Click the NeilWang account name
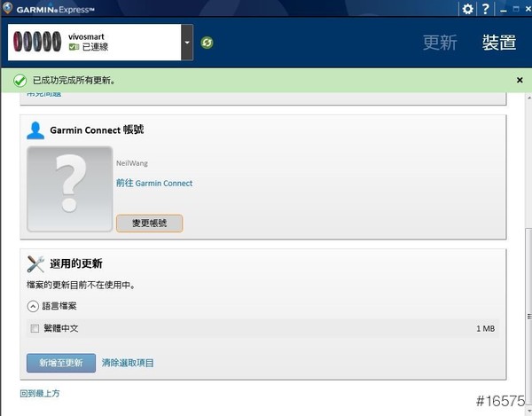The width and height of the screenshot is (532, 416). point(132,163)
